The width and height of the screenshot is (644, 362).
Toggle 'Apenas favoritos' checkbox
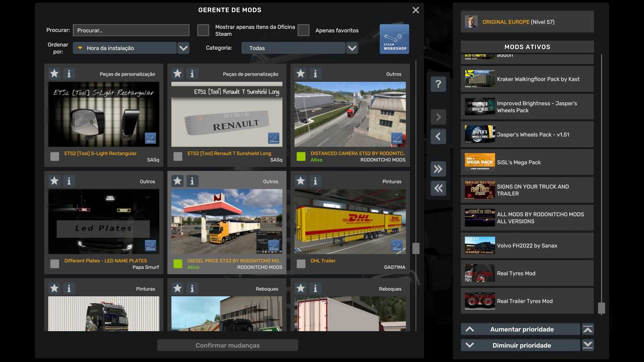[x=303, y=30]
